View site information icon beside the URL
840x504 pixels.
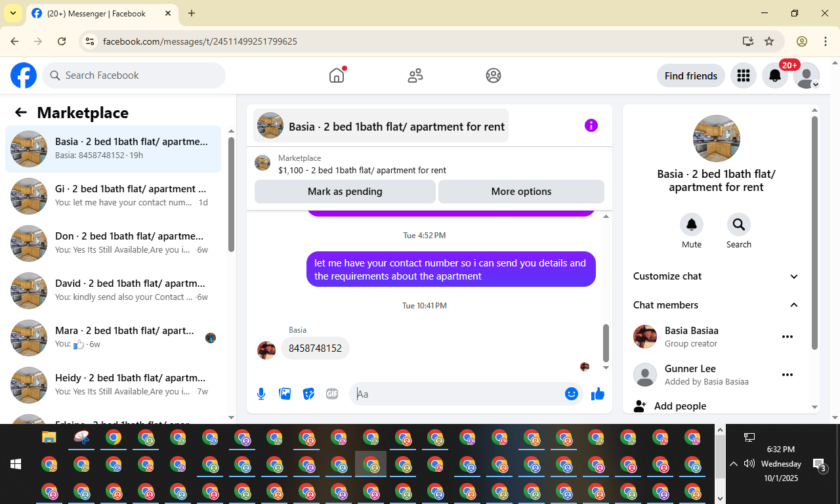click(x=91, y=41)
